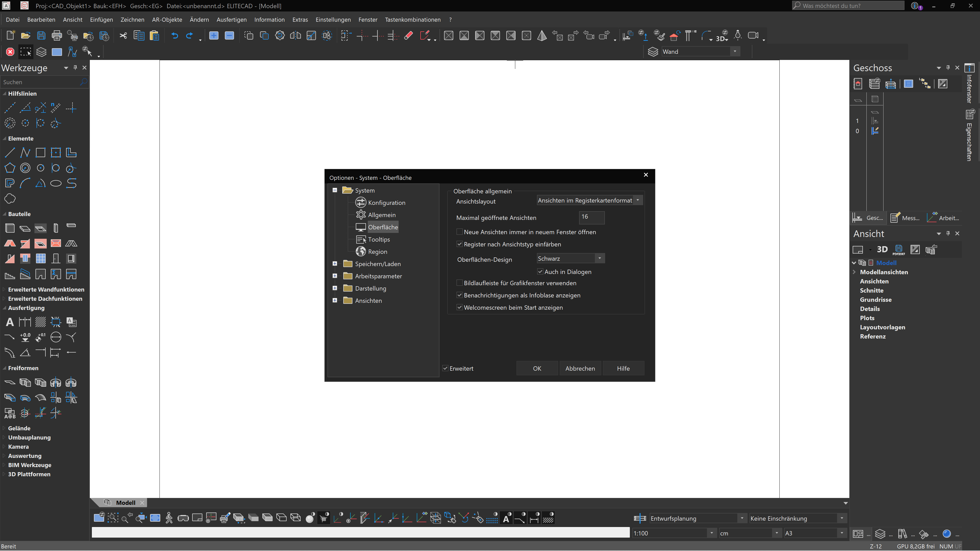
Task: Click the Hilfe button
Action: click(x=623, y=368)
